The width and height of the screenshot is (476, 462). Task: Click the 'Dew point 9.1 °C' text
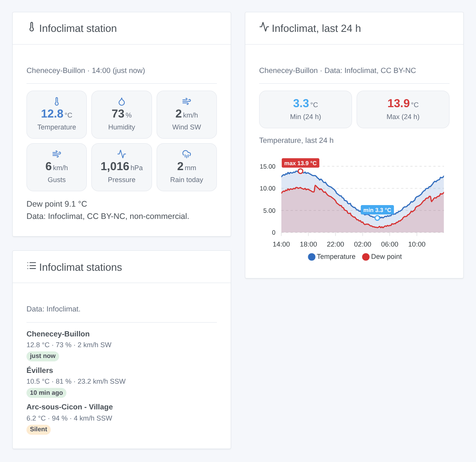pyautogui.click(x=57, y=204)
